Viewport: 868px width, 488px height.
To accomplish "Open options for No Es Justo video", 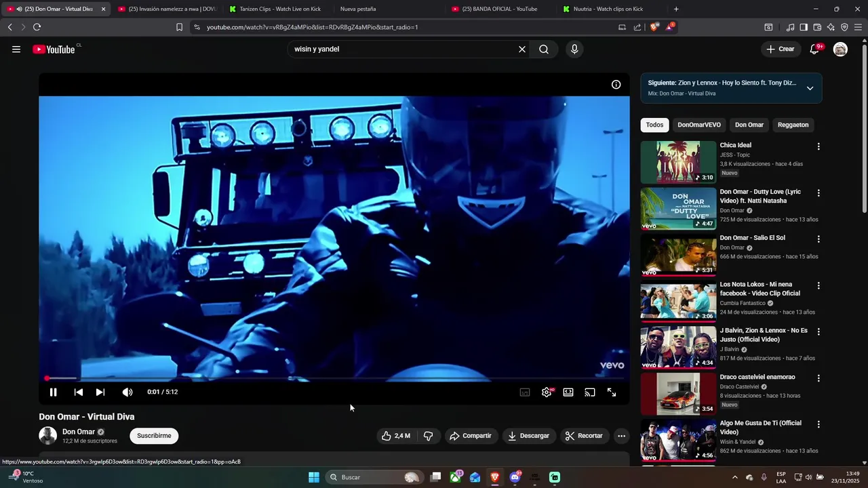I will pos(818,332).
